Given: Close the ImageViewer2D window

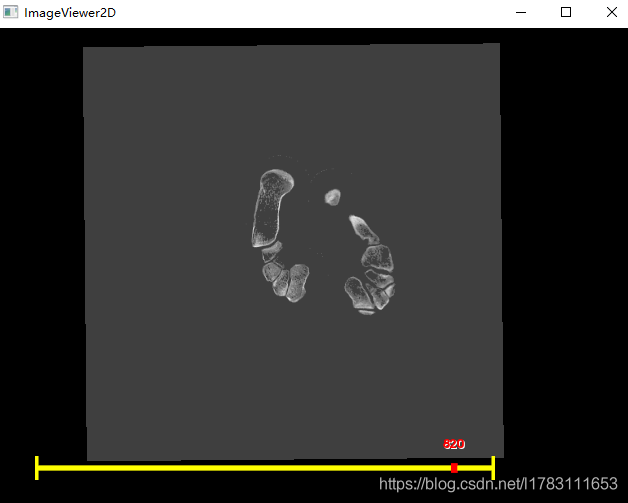Looking at the screenshot, I should tap(612, 12).
